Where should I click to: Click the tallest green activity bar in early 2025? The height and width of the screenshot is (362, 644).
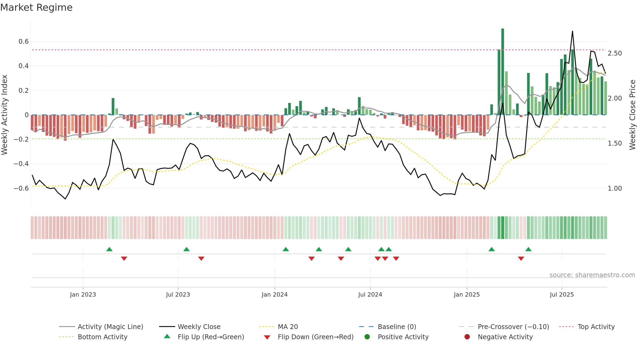click(503, 72)
